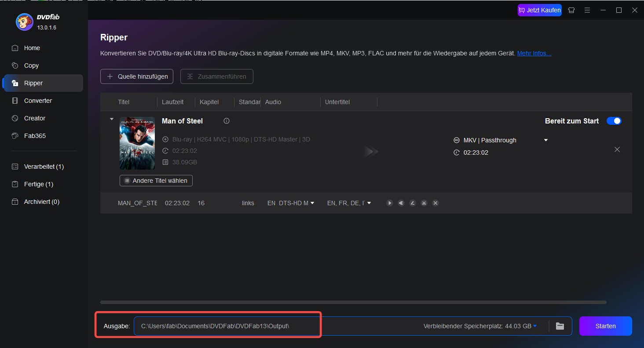Click the DVDFab monkey logo
Viewport: 644px width, 348px height.
coord(24,22)
